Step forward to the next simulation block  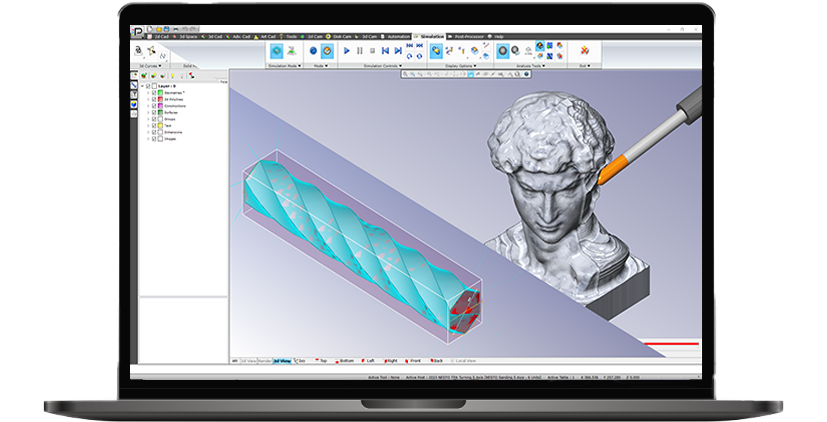[x=398, y=51]
